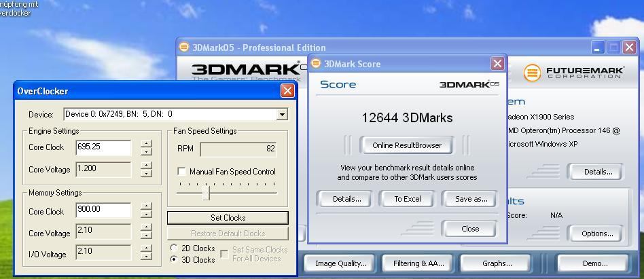The image size is (644, 279).
Task: Increase I/O Voltage with up arrow
Action: (x=146, y=248)
